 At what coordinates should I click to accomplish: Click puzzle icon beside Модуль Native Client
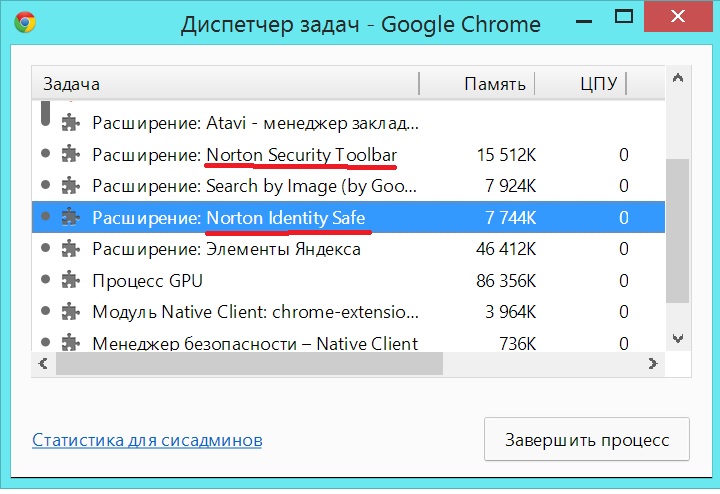pyautogui.click(x=70, y=312)
